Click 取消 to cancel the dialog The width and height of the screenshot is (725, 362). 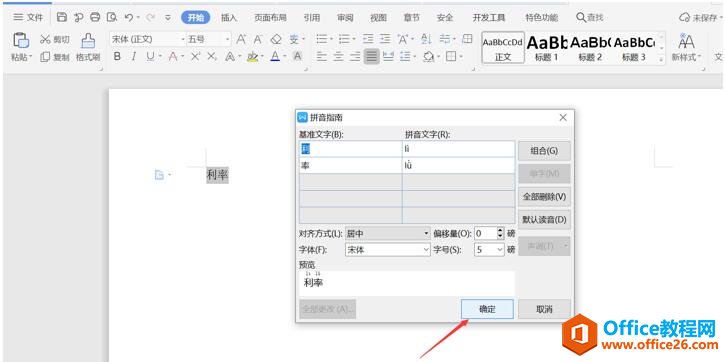(544, 309)
